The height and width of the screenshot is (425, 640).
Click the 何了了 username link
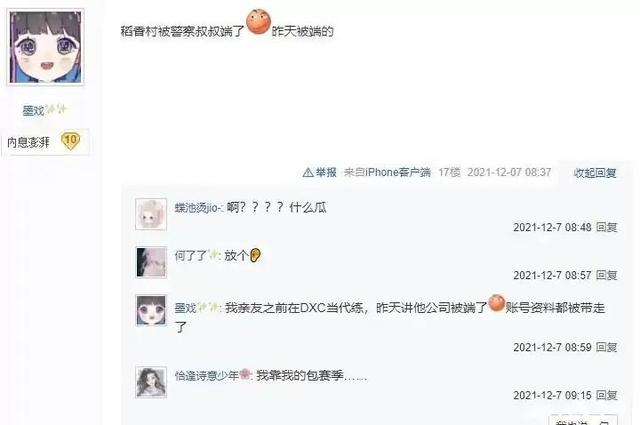(x=191, y=256)
